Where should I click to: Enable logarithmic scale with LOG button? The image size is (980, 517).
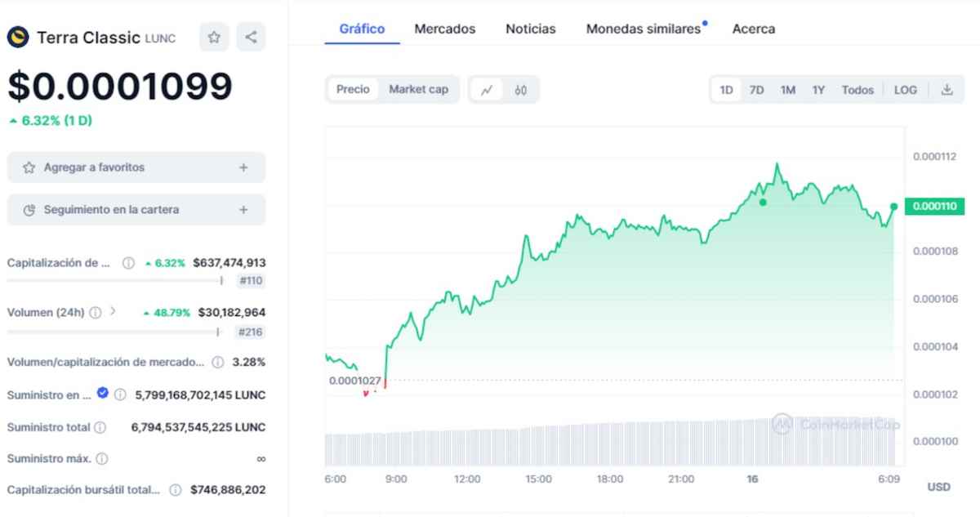click(x=905, y=90)
